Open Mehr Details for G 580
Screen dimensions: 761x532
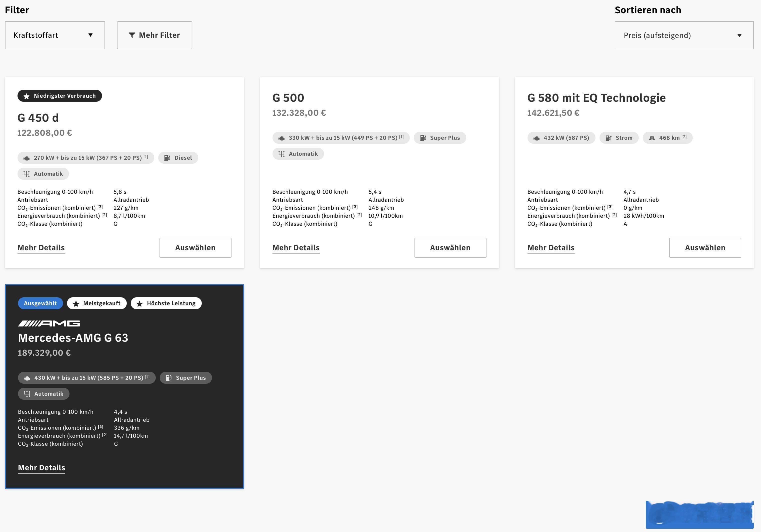551,247
